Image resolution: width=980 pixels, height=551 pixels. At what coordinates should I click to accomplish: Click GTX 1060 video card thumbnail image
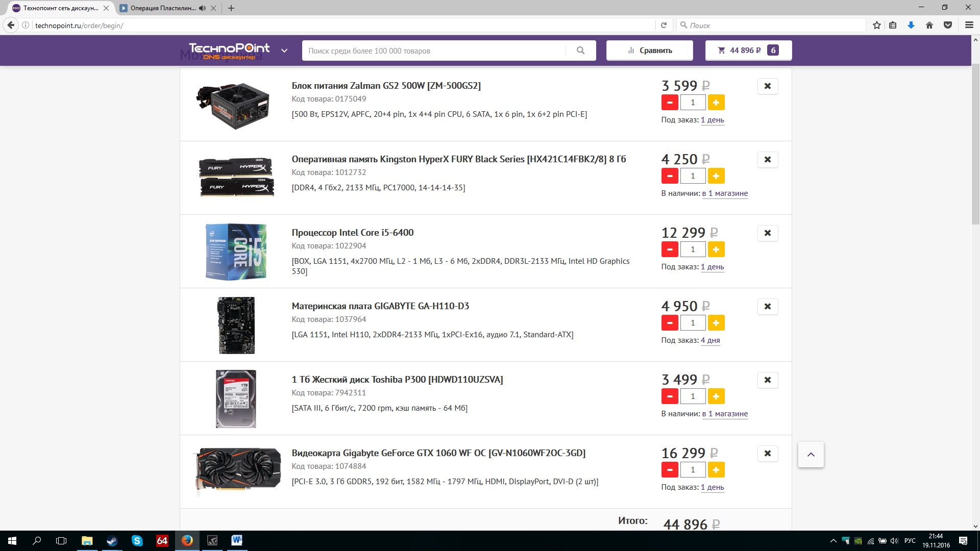tap(237, 472)
